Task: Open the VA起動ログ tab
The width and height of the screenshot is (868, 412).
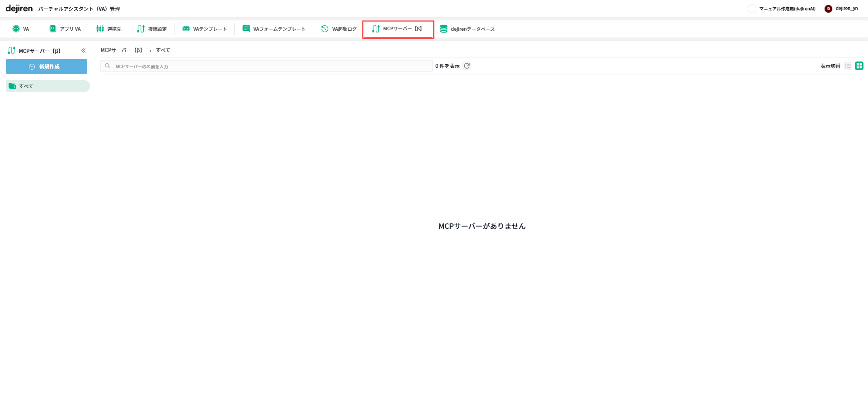Action: coord(339,29)
